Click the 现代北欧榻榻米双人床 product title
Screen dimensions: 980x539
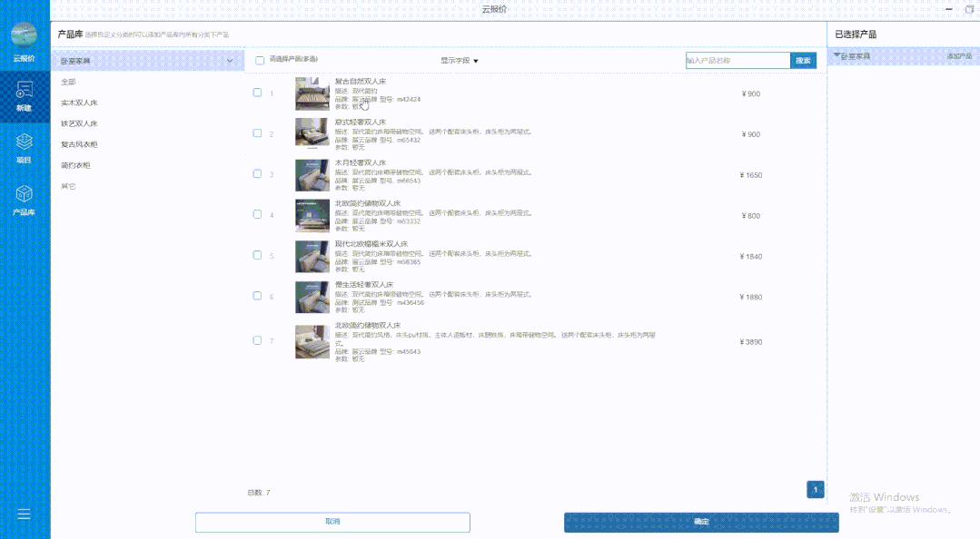371,243
